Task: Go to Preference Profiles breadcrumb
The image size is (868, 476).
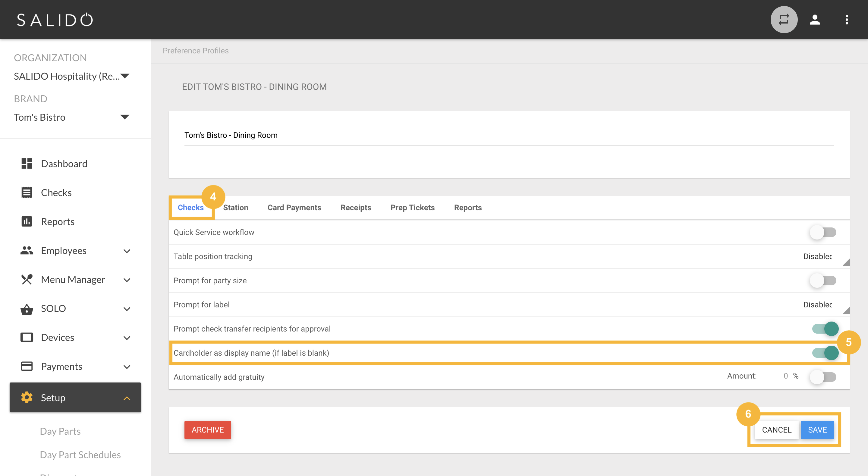Action: pyautogui.click(x=195, y=51)
